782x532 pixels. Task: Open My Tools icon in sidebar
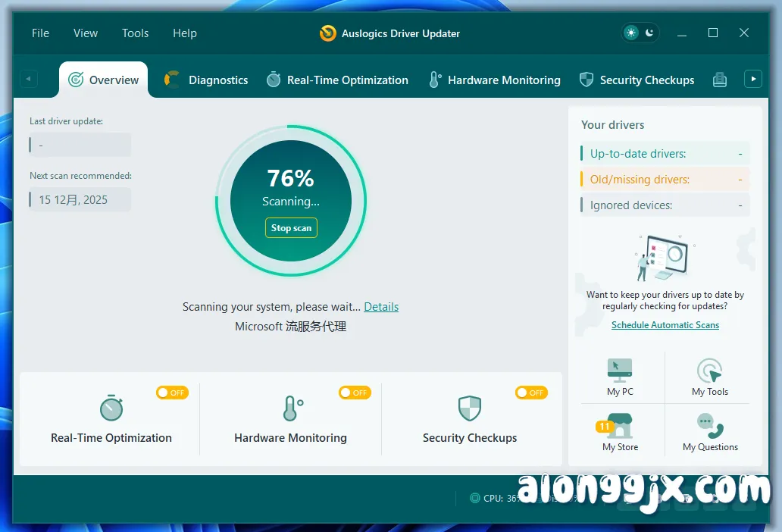pos(709,371)
